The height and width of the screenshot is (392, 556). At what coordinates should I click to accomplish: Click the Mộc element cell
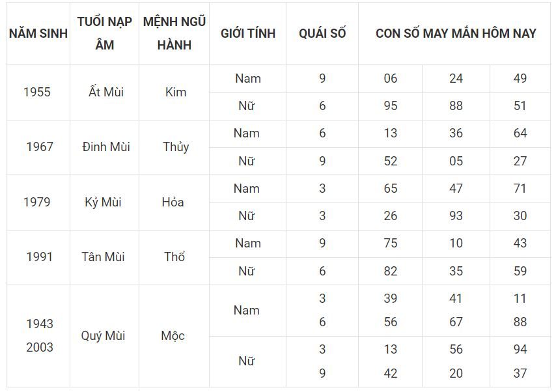tap(174, 335)
